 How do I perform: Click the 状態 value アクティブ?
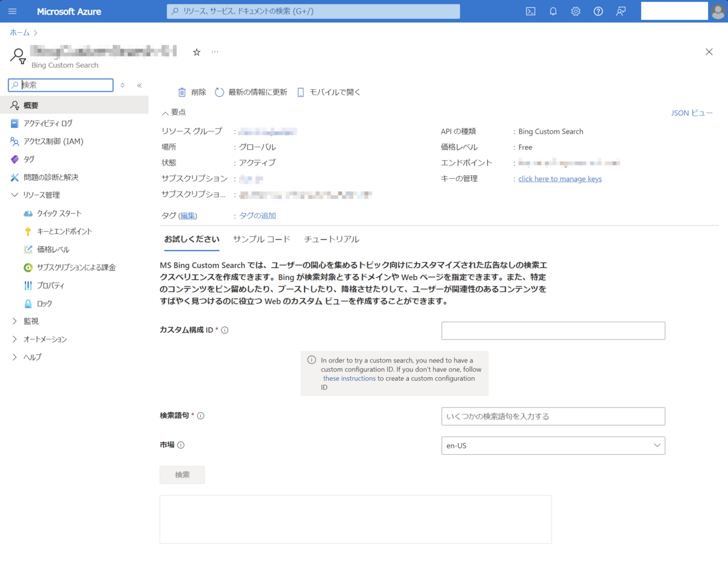(x=257, y=163)
